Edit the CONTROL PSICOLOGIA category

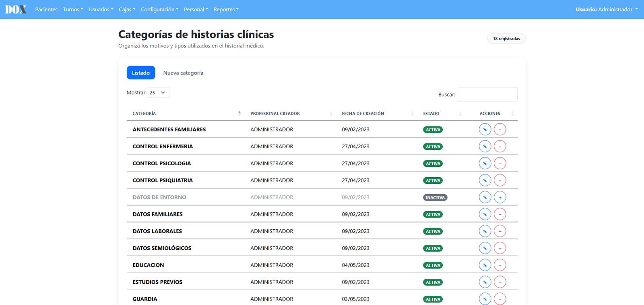(485, 163)
